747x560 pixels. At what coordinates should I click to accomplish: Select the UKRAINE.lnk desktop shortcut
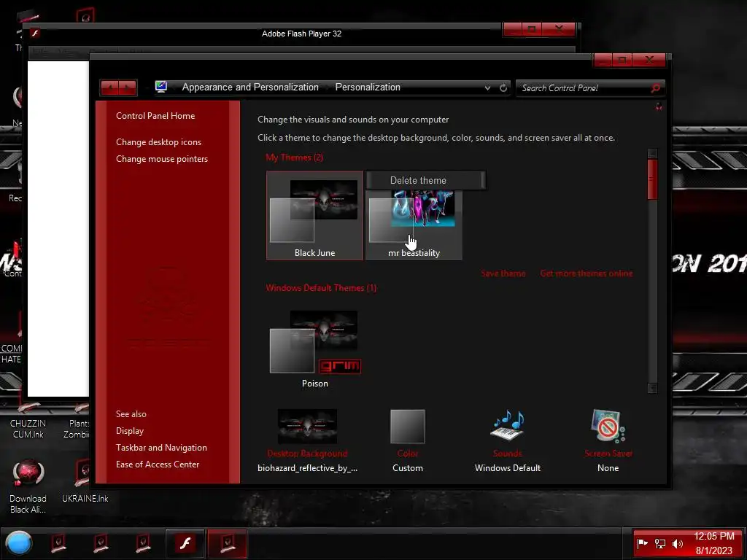(85, 481)
